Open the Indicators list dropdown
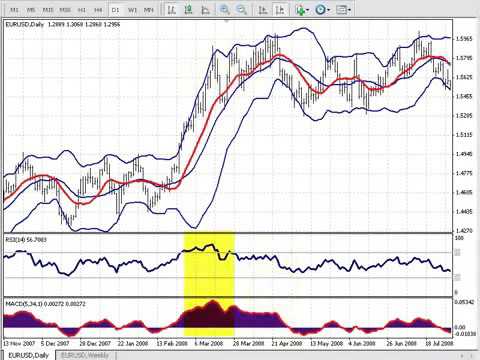This screenshot has width=480, height=360. [x=302, y=10]
